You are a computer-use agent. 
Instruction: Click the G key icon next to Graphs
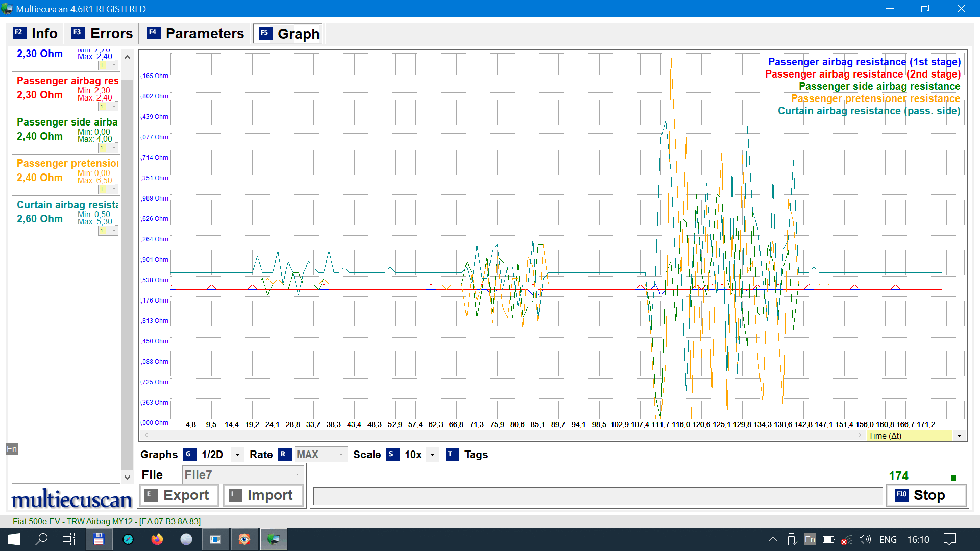coord(189,455)
